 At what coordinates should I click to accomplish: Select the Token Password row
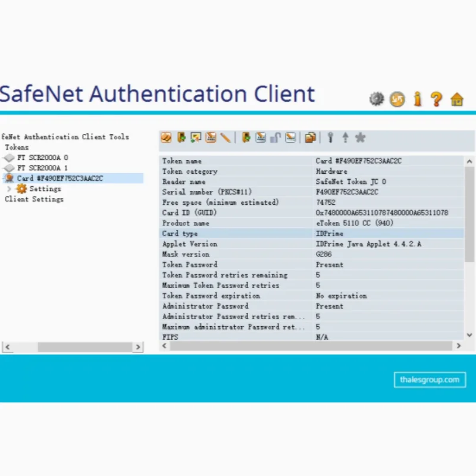point(312,264)
